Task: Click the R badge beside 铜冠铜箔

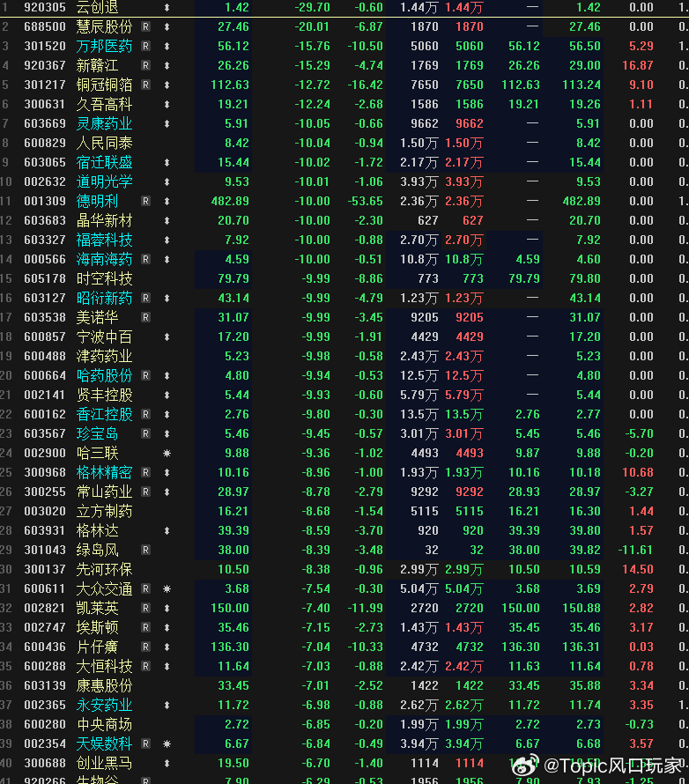Action: point(146,85)
